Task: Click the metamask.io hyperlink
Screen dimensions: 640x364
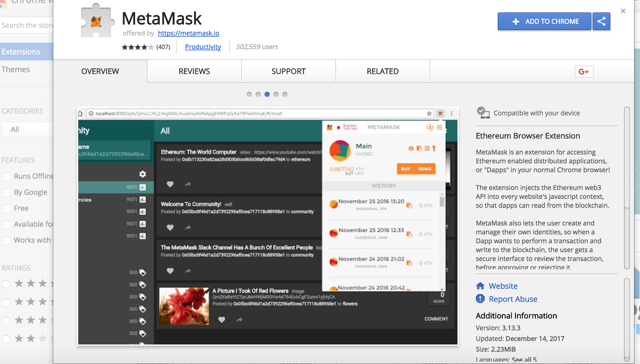Action: coord(188,33)
